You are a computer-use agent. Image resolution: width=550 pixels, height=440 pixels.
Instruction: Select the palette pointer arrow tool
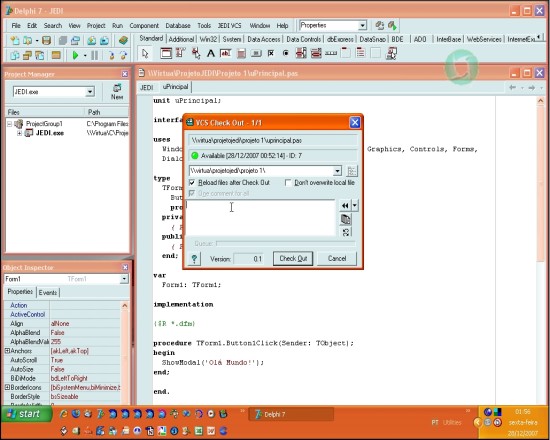coord(145,53)
